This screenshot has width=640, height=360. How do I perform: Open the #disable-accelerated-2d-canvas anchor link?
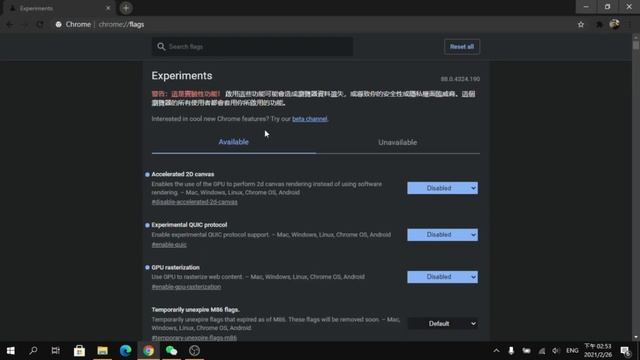click(194, 202)
